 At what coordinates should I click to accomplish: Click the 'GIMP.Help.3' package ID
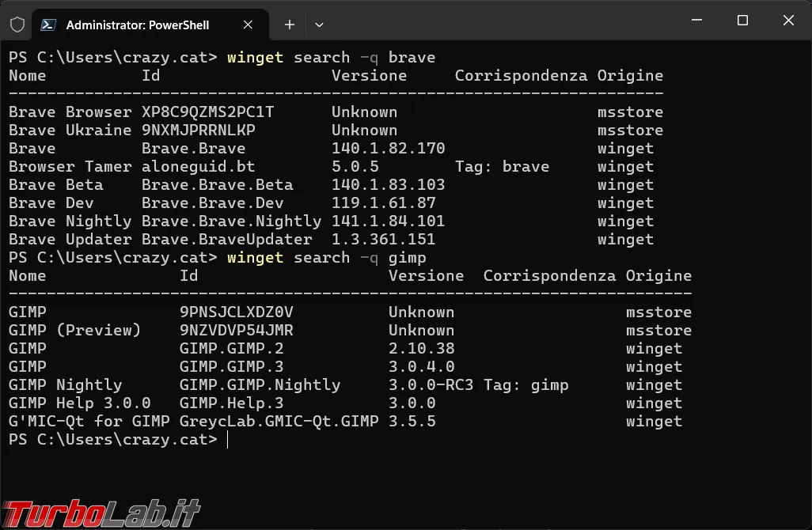(231, 403)
